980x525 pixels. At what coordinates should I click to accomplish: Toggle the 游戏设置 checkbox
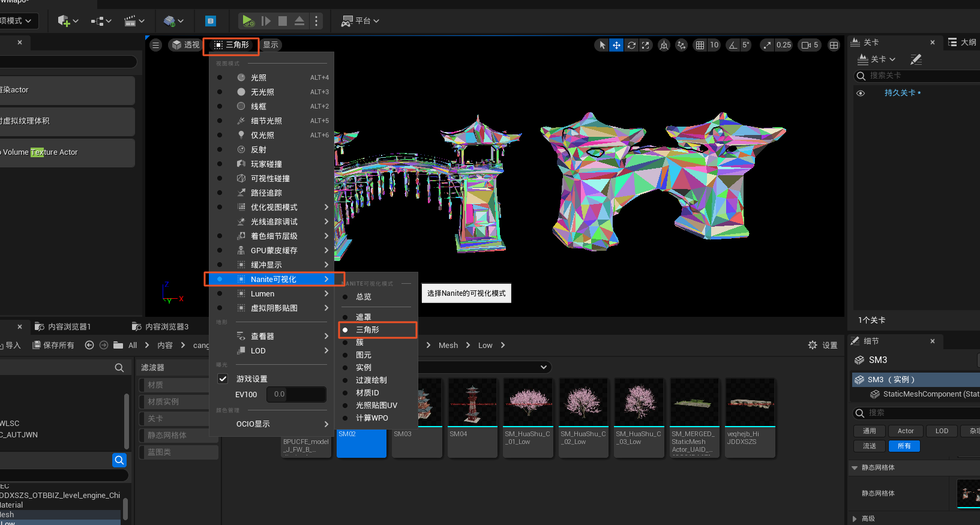223,379
